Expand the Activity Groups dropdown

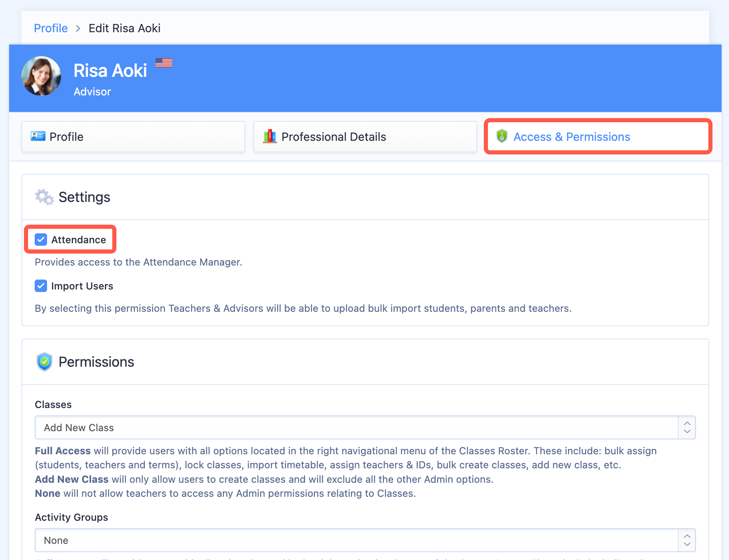356,540
